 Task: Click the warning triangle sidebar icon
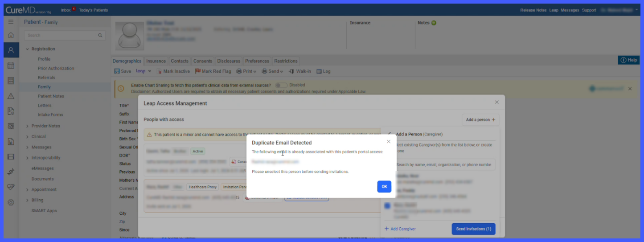coord(11,96)
